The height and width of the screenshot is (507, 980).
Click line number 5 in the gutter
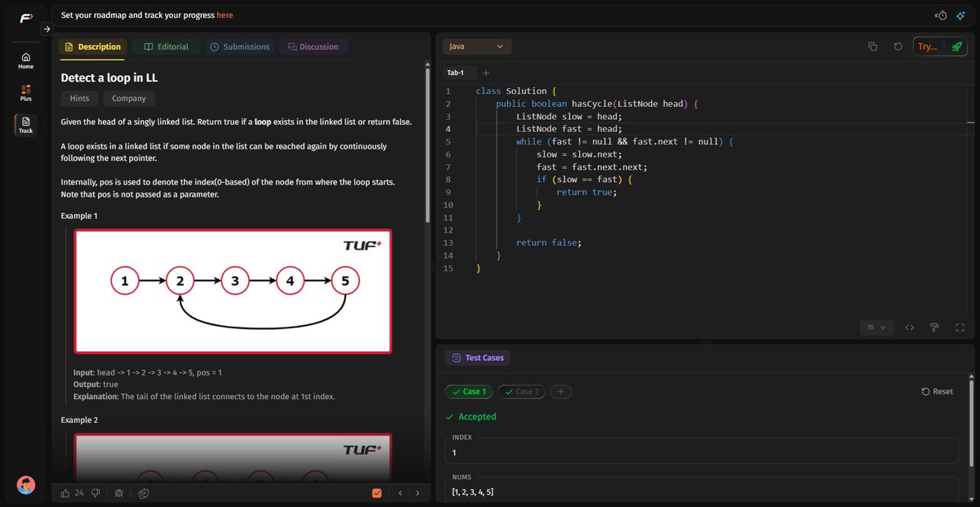tap(448, 141)
